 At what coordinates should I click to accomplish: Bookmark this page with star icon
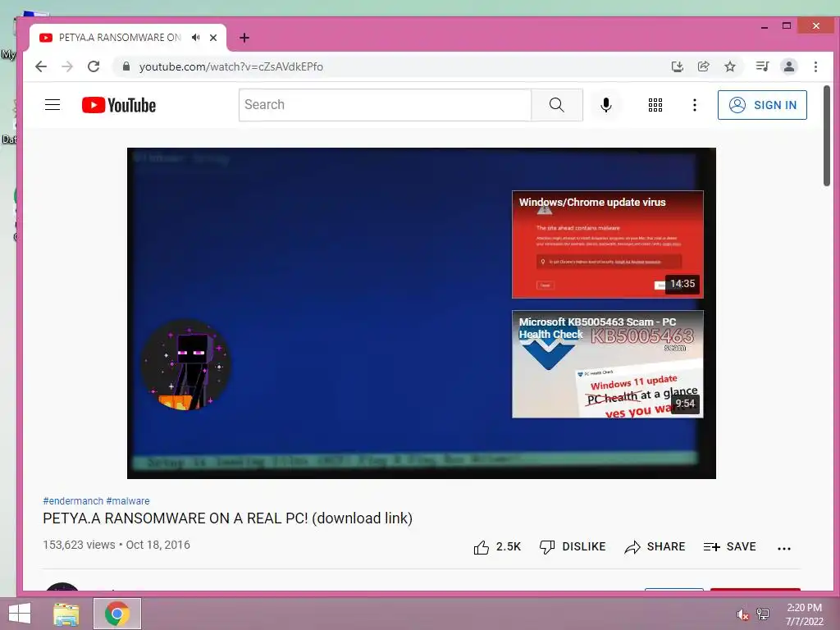pos(729,66)
